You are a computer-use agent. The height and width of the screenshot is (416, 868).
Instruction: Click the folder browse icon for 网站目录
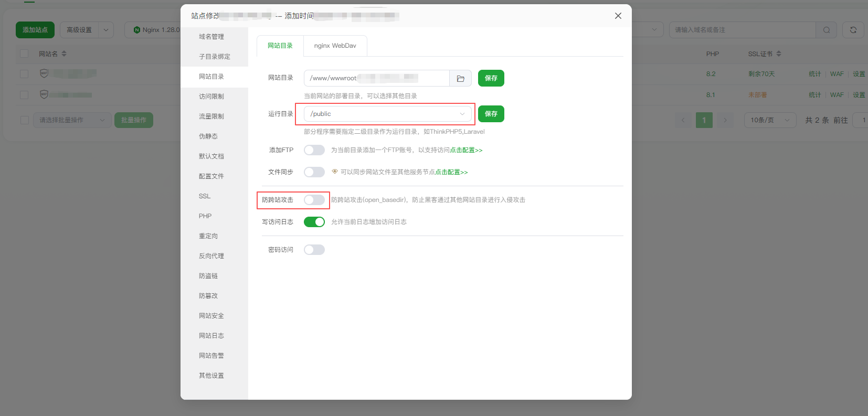(460, 78)
